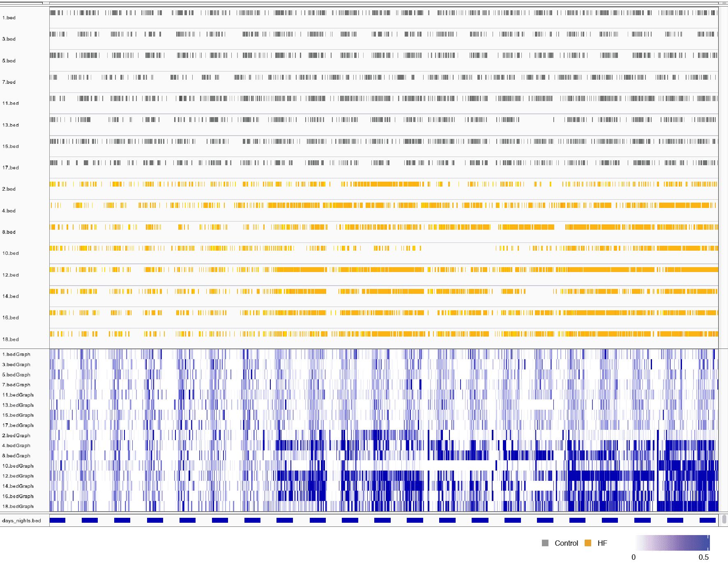Select the 2.bedGraph track label
Viewport: 728px width, 570px height.
coord(16,436)
